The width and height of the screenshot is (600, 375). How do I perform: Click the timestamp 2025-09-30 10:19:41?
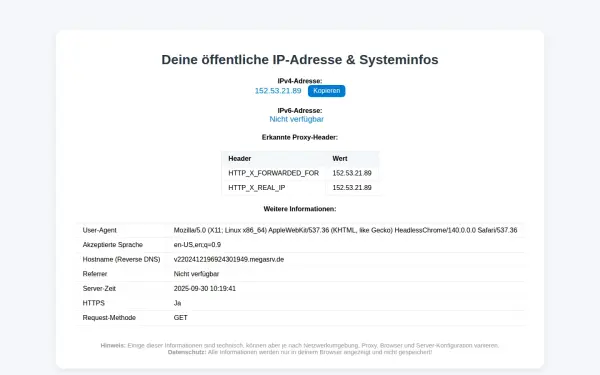pyautogui.click(x=205, y=288)
